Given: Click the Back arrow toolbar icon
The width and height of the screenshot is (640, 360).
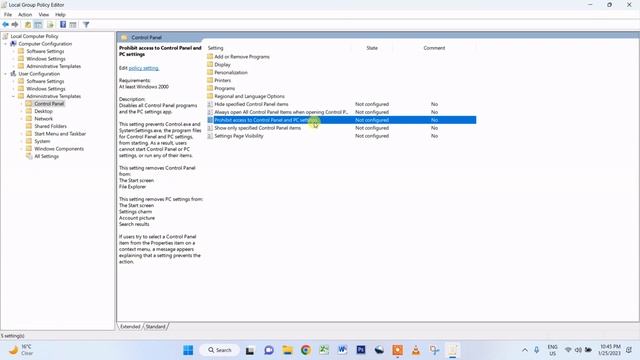Looking at the screenshot, I should (6, 24).
